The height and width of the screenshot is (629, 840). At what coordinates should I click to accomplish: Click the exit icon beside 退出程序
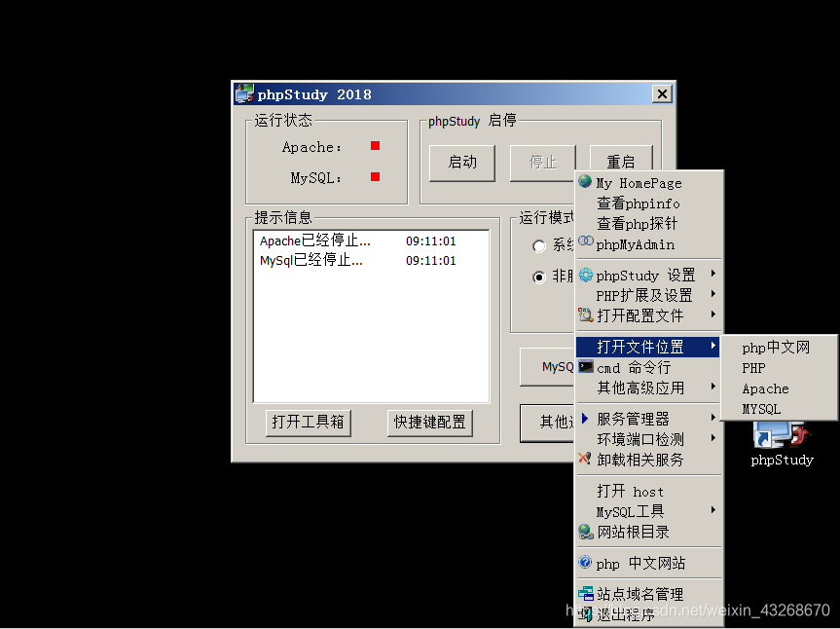click(x=586, y=614)
